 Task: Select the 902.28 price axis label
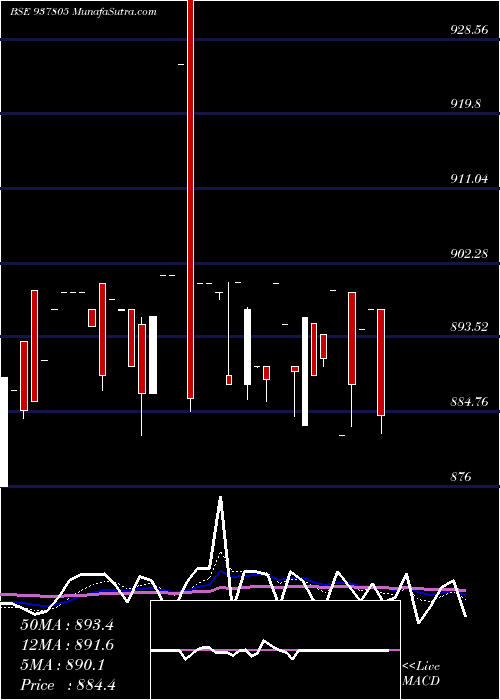click(x=469, y=254)
